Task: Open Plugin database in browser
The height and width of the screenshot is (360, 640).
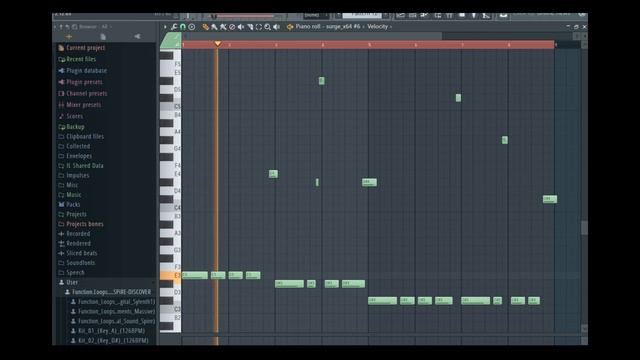Action: [x=86, y=71]
